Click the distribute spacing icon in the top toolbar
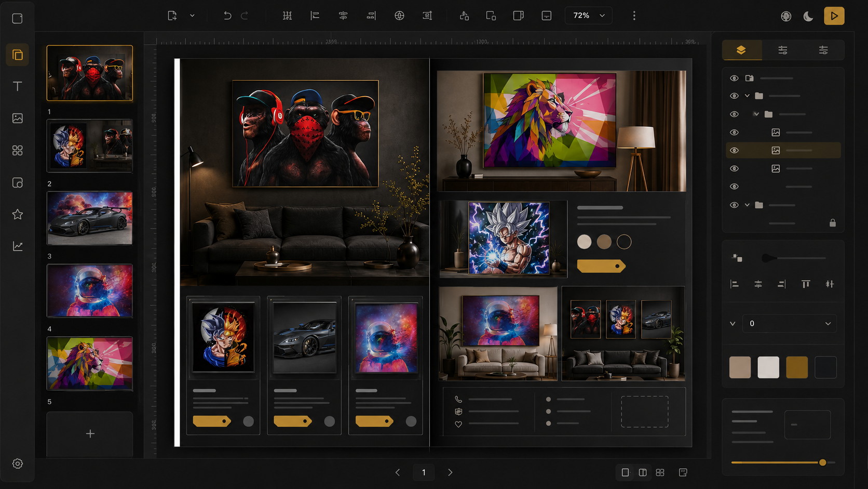This screenshot has height=489, width=868. pos(287,16)
